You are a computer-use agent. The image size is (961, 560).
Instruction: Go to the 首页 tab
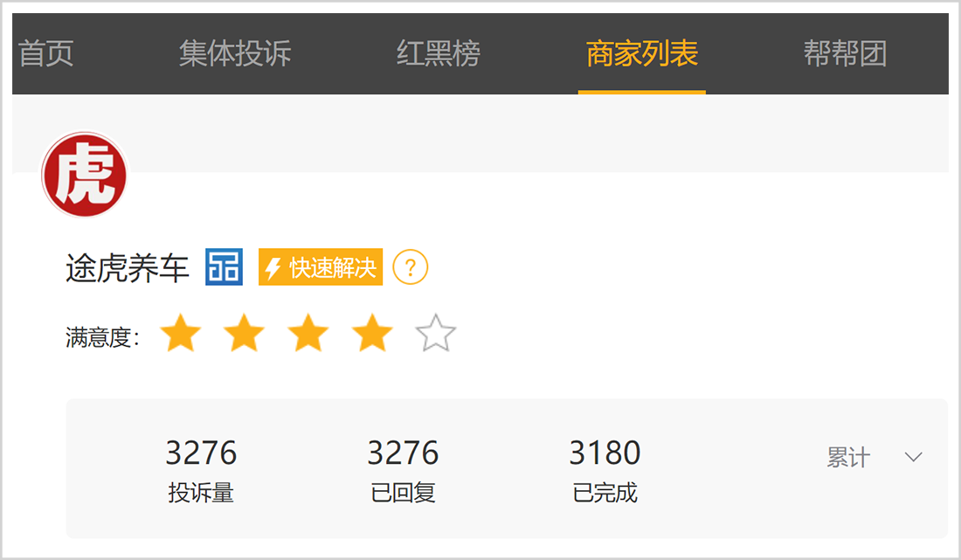[46, 53]
